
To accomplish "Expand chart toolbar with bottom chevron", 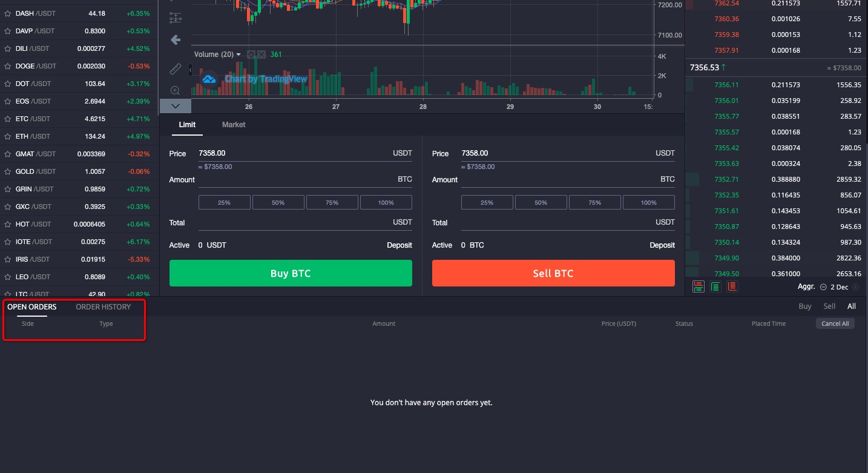I will pyautogui.click(x=175, y=106).
